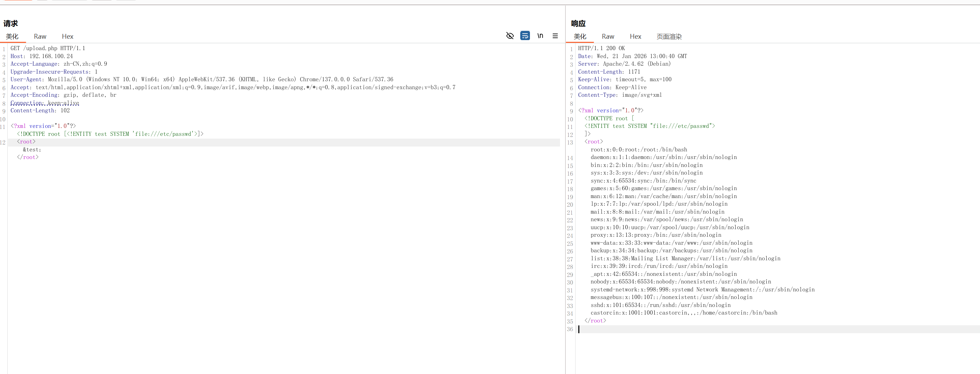Click the castorcin user line in response
Image resolution: width=980 pixels, height=374 pixels.
683,313
